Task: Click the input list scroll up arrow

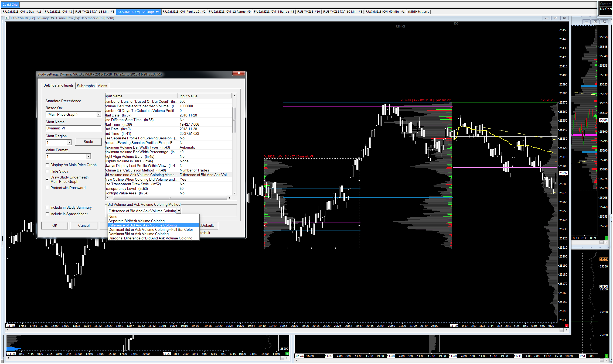Action: pos(234,96)
